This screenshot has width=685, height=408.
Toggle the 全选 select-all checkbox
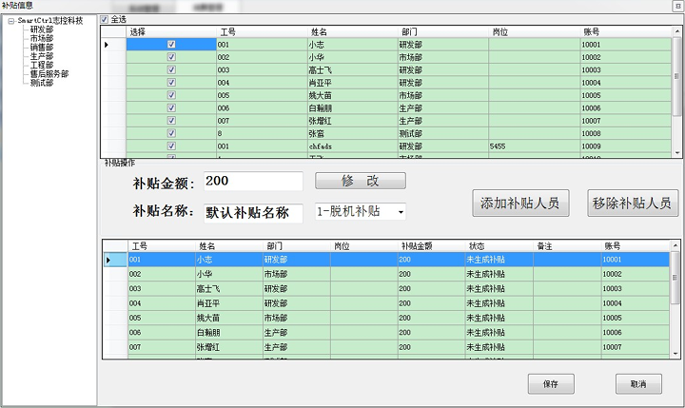[105, 19]
